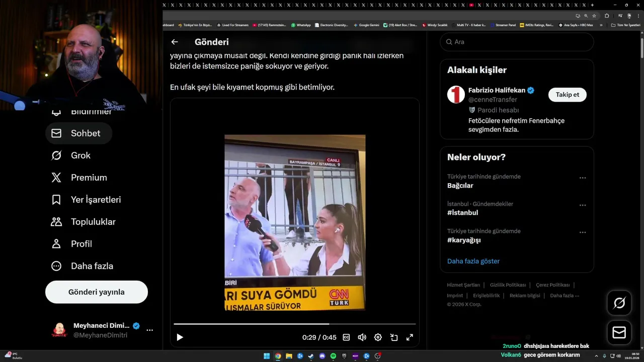
Task: Open Chrome from the taskbar
Action: [x=278, y=356]
